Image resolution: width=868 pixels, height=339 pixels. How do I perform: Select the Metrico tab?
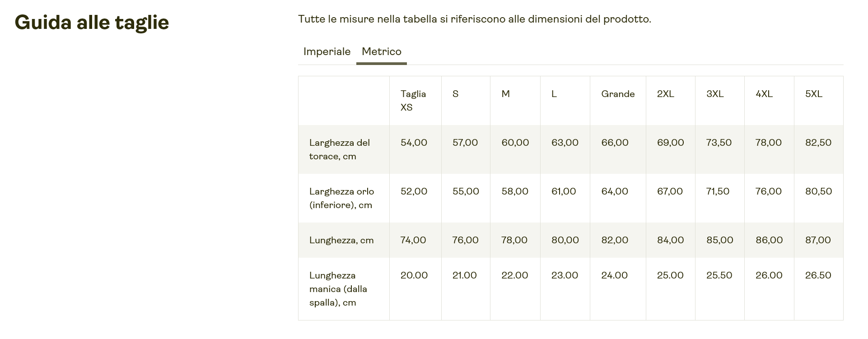click(381, 51)
